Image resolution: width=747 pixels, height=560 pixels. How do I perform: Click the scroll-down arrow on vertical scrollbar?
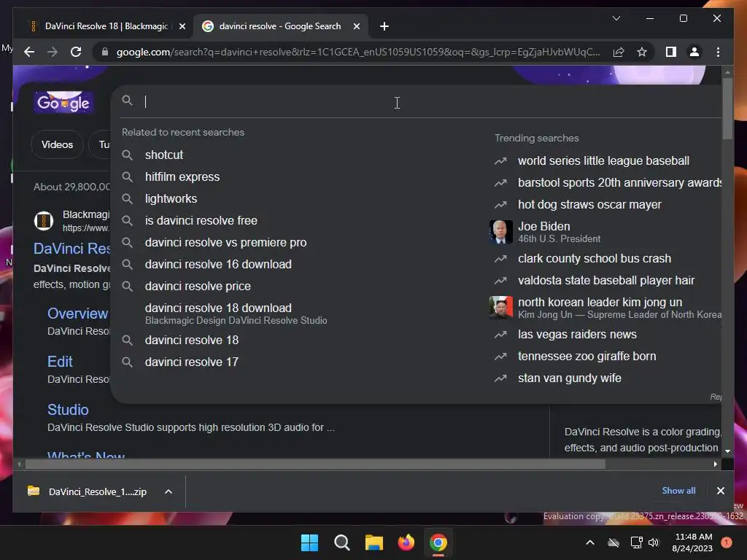[x=727, y=451]
